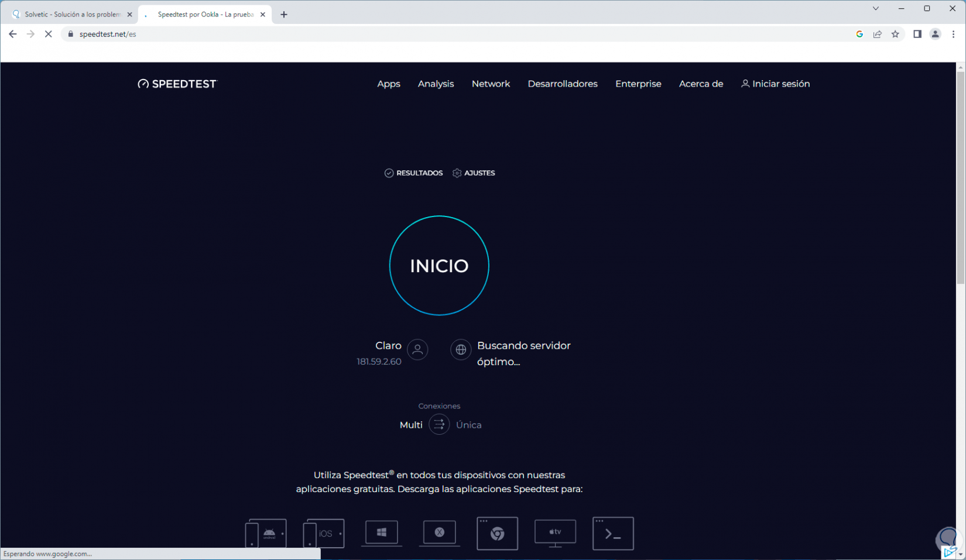Image resolution: width=966 pixels, height=560 pixels.
Task: Click the Apple TV app download icon
Action: pyautogui.click(x=555, y=533)
